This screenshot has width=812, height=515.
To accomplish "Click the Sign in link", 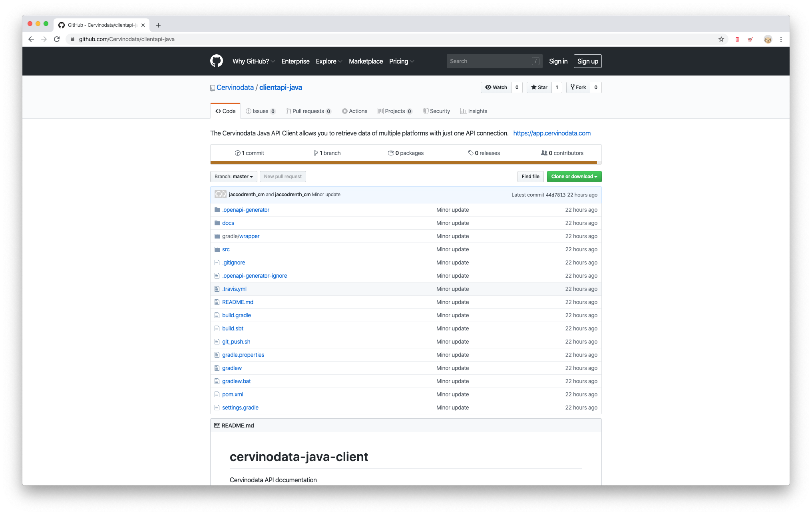I will tap(558, 61).
